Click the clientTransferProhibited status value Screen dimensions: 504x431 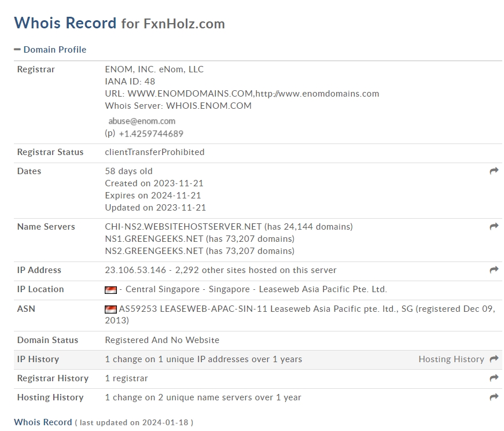pos(154,152)
